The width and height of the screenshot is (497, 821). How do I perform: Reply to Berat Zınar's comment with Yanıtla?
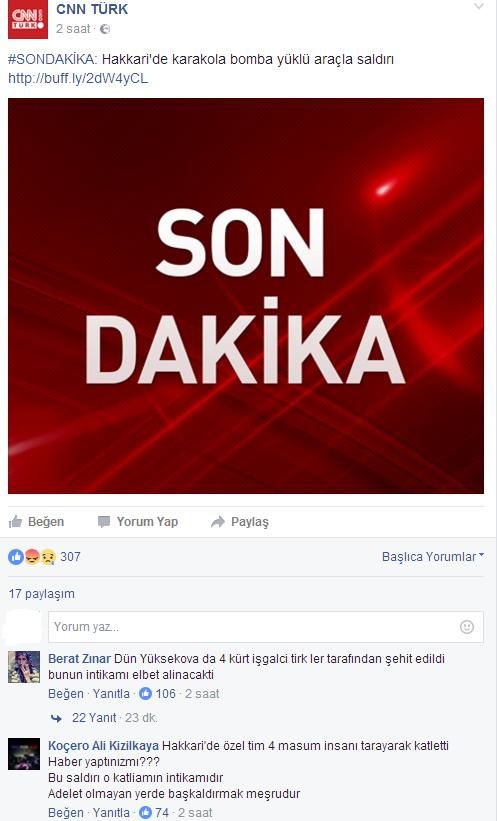[x=111, y=694]
